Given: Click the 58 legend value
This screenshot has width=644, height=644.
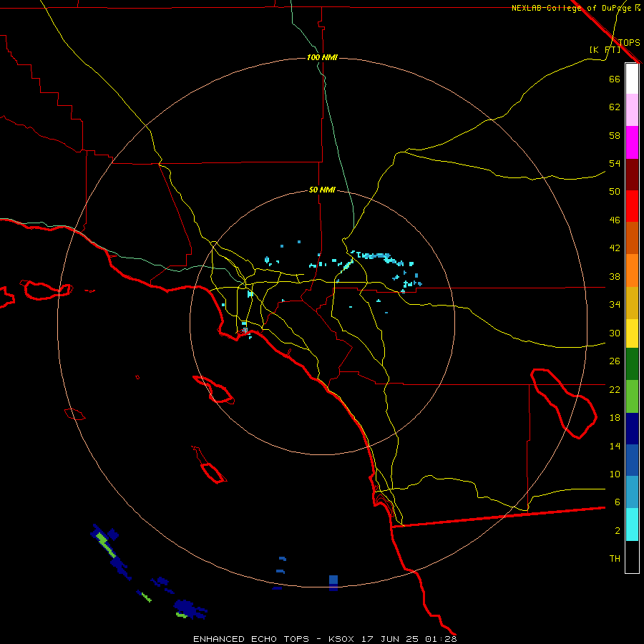Looking at the screenshot, I should (x=615, y=135).
